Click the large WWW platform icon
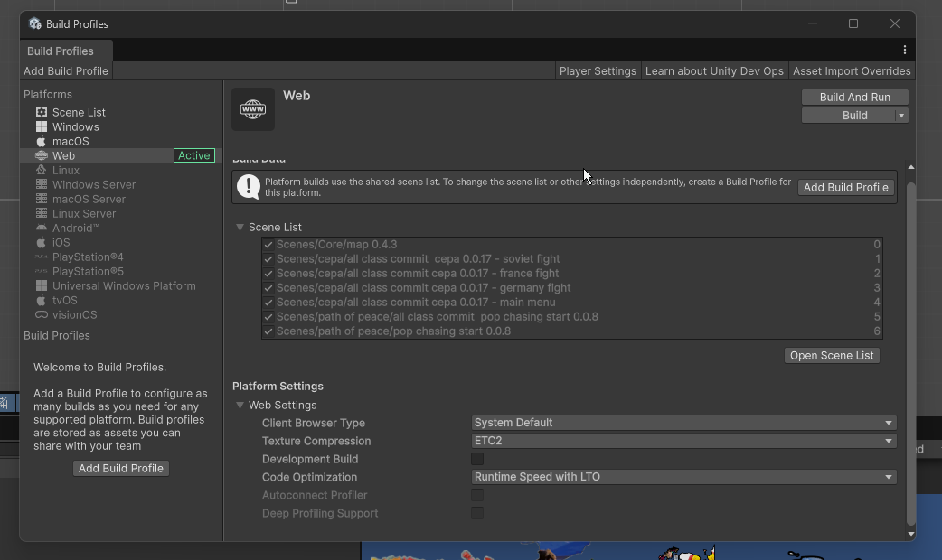 click(253, 109)
